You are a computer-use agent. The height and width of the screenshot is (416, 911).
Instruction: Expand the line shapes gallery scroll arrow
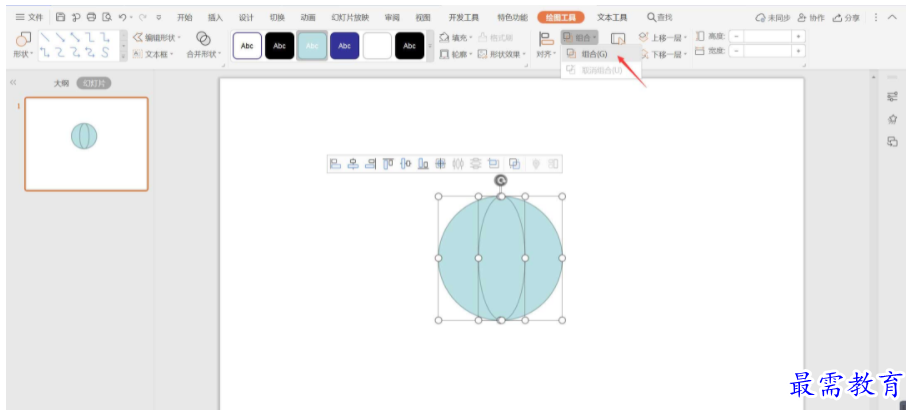click(123, 56)
